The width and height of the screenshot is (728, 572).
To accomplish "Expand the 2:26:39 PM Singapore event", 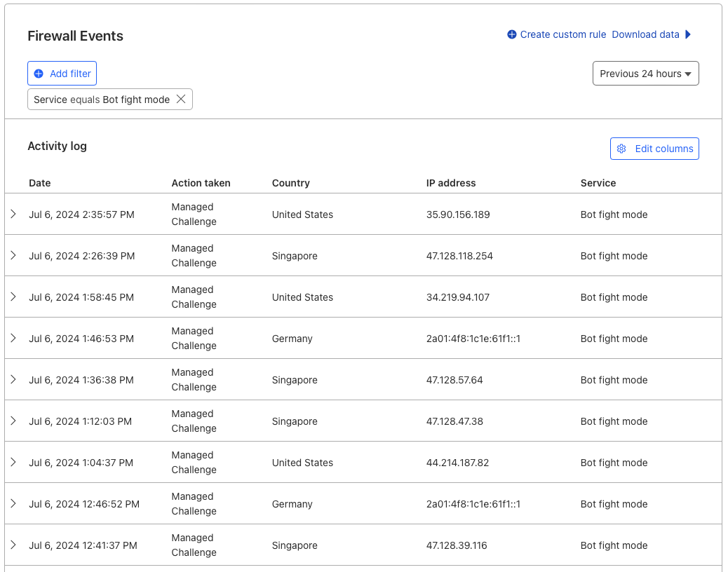I will (13, 255).
